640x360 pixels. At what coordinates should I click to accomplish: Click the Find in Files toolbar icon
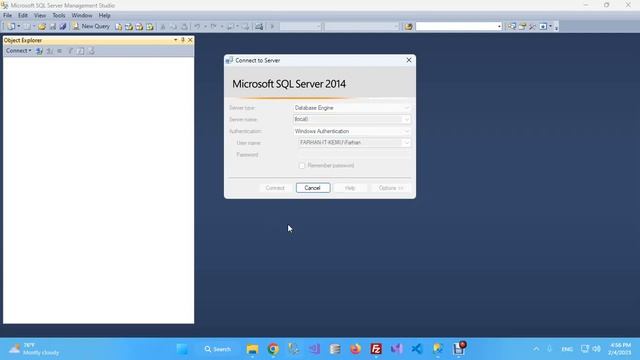(x=408, y=27)
